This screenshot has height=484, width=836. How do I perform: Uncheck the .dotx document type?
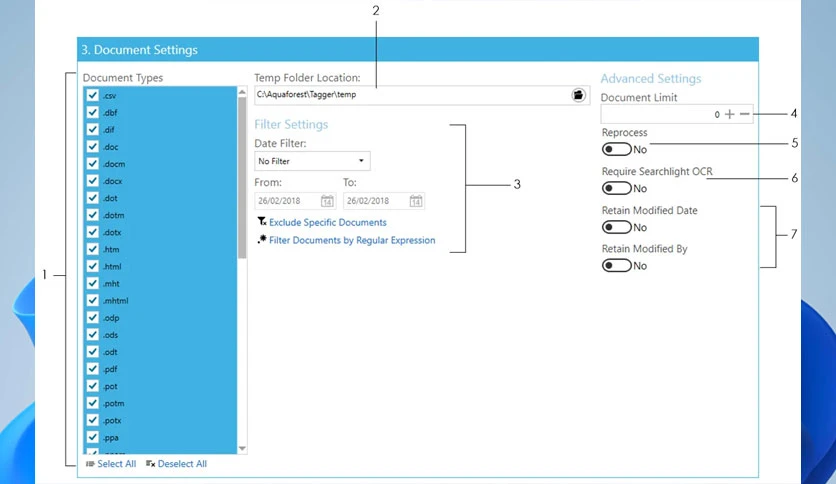[93, 231]
